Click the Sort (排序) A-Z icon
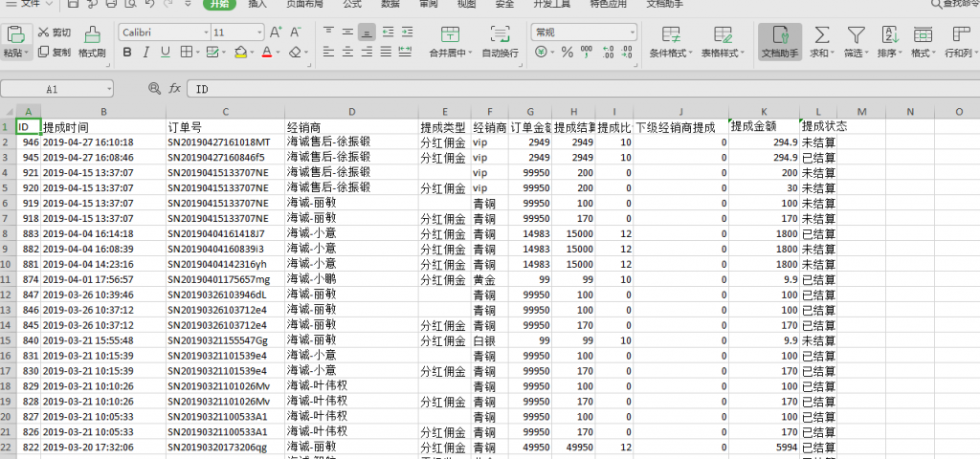 pyautogui.click(x=889, y=34)
